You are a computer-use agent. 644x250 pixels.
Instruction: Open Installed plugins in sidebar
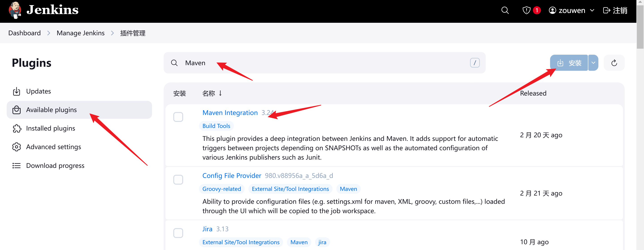click(x=79, y=128)
